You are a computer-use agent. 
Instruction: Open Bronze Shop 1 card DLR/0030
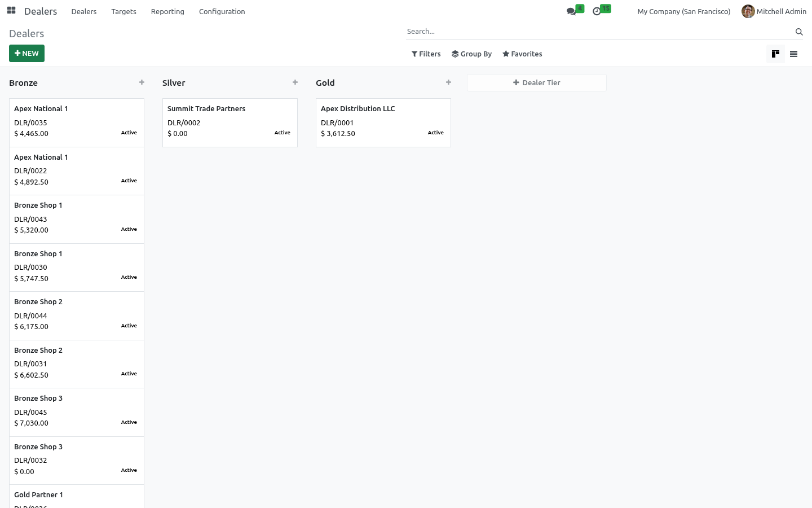77,268
